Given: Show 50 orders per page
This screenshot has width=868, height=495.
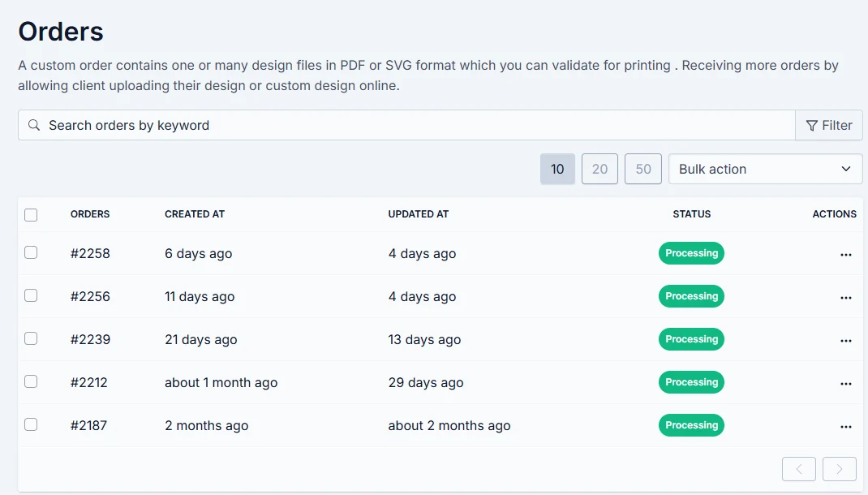Looking at the screenshot, I should 642,169.
